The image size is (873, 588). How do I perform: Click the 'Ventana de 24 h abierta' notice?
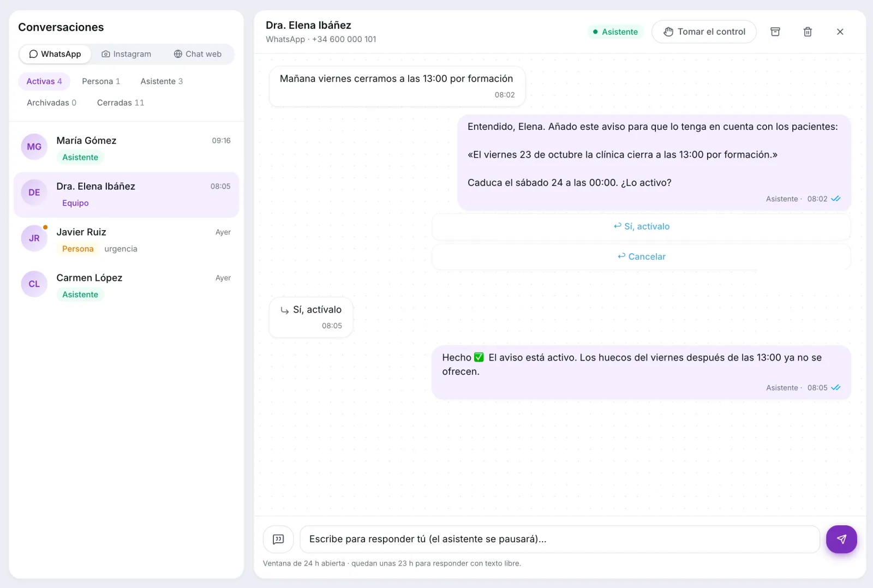point(392,563)
